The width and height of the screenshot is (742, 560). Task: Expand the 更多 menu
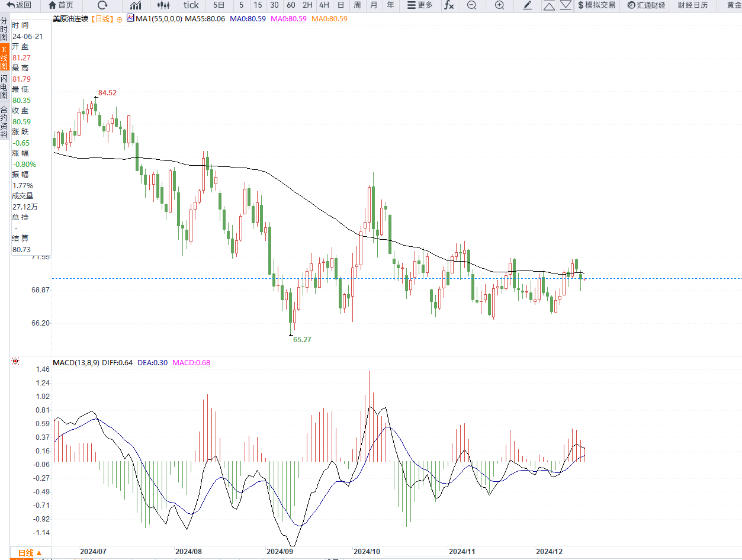[420, 5]
